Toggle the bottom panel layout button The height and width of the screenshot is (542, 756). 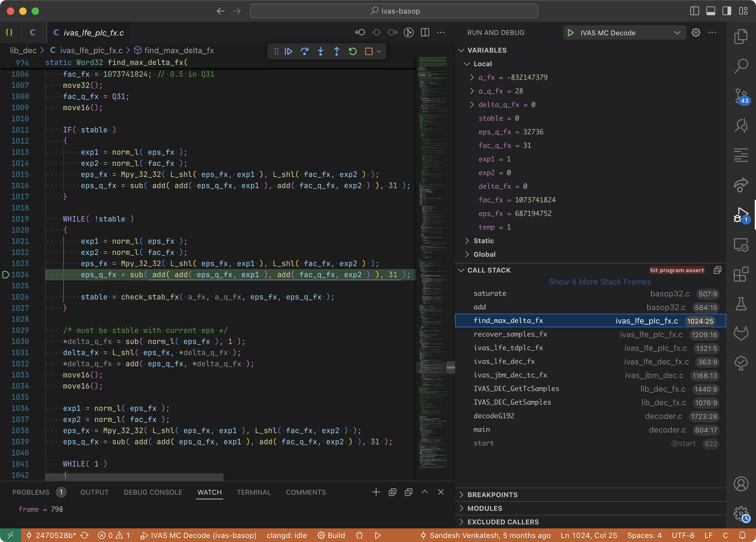[711, 11]
